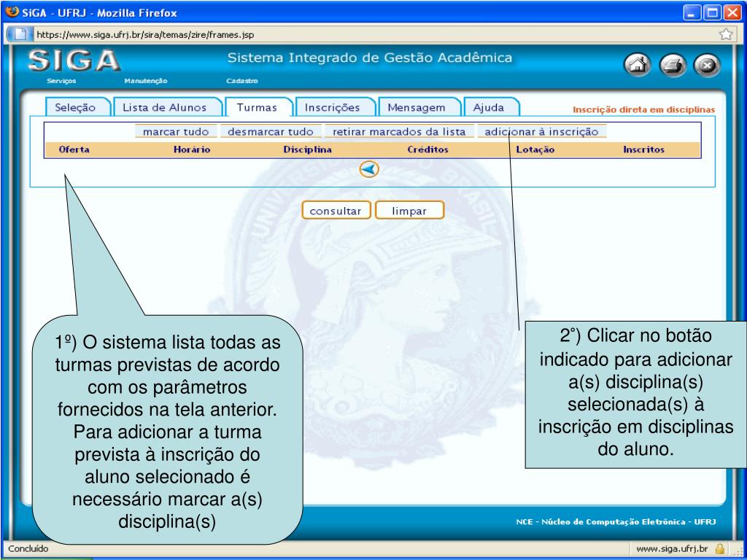
Task: Click the marcar tudo button
Action: click(176, 131)
